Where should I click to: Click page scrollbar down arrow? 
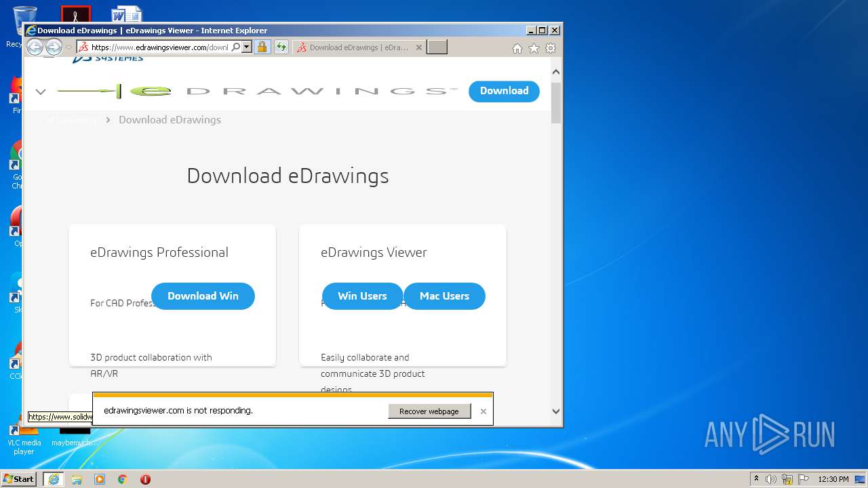click(556, 411)
